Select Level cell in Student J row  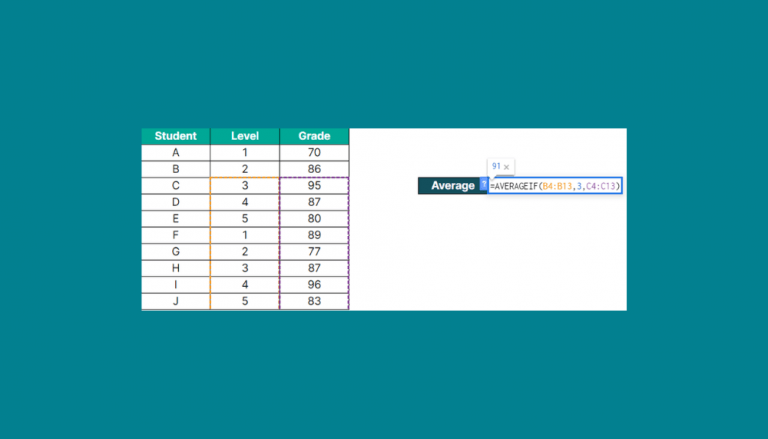245,301
